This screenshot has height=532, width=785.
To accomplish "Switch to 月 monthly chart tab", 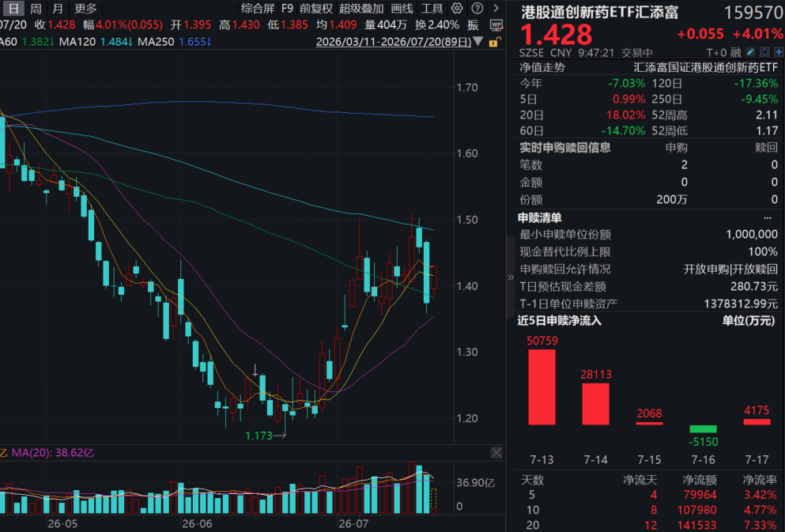I will [58, 9].
